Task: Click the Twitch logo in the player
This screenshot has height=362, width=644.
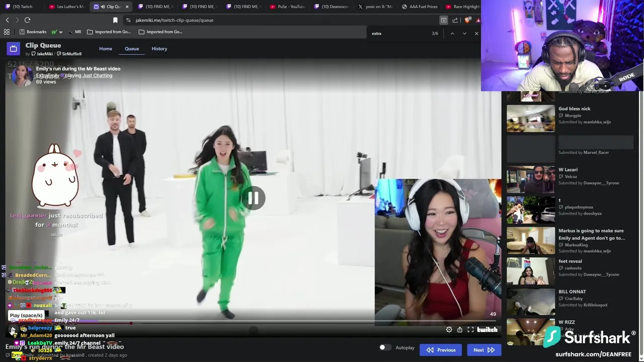Action: 488,330
